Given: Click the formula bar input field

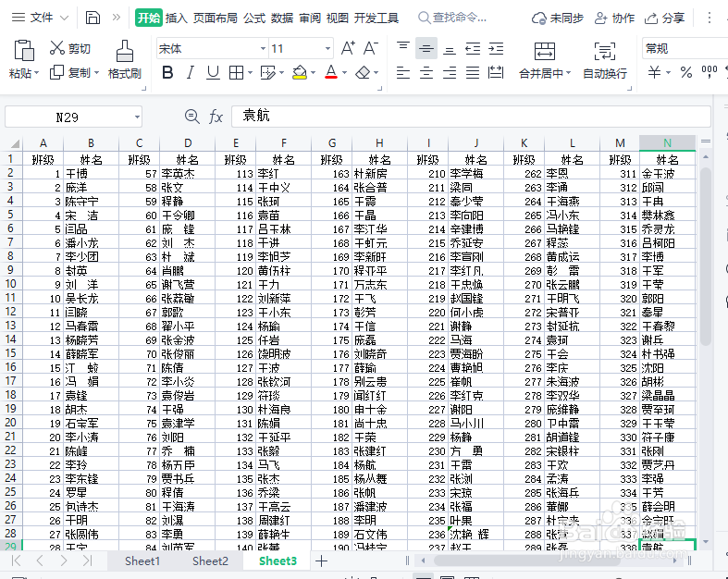Looking at the screenshot, I should pyautogui.click(x=471, y=117).
